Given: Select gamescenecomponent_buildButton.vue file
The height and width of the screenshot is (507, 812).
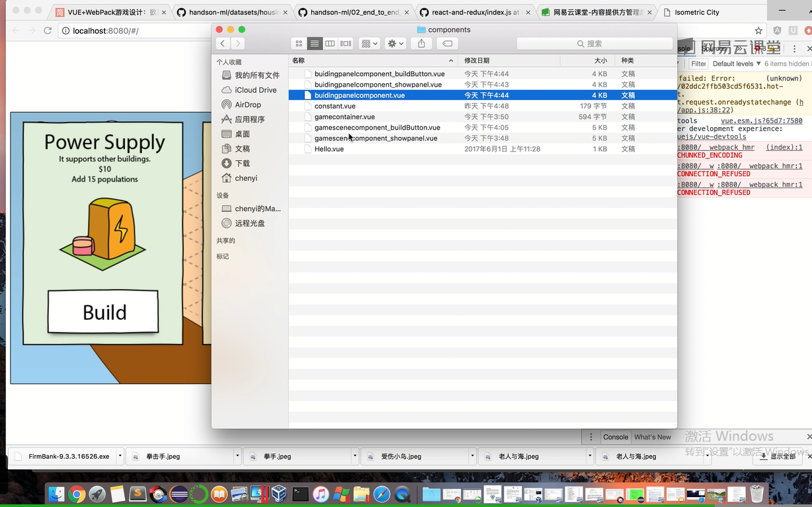Looking at the screenshot, I should (x=483, y=128).
